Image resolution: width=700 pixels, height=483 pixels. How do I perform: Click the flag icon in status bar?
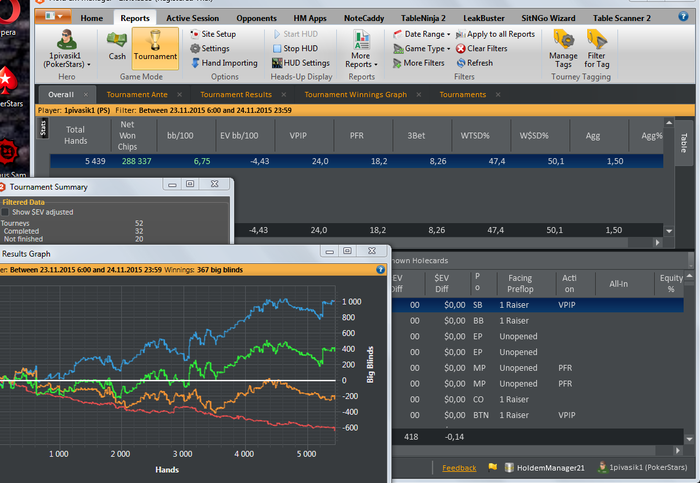tap(492, 467)
